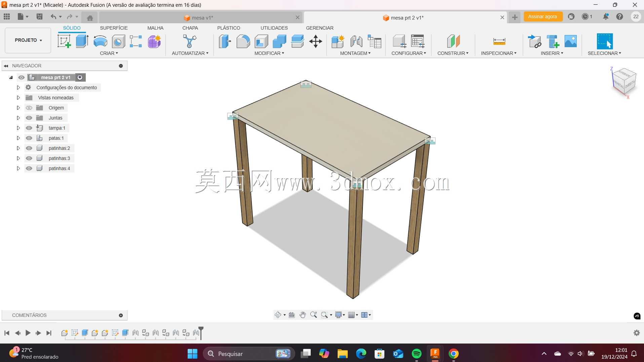Hide the Juntas folder

pos(29,118)
